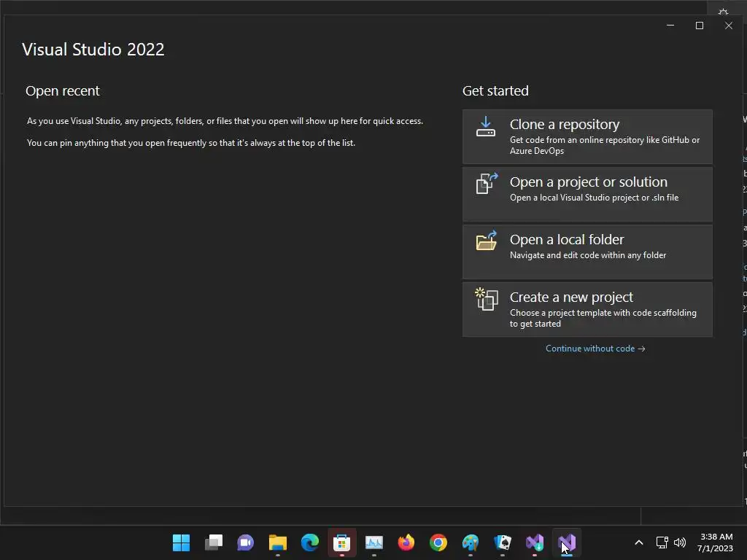Launch Google Chrome from the taskbar
The height and width of the screenshot is (560, 747).
[x=438, y=542]
